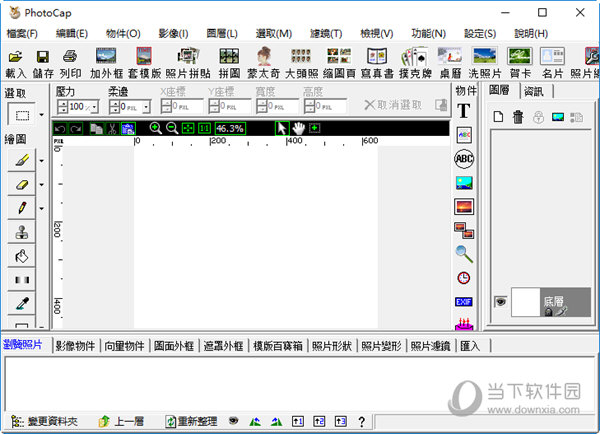Expand the eraser tool options arrow
Screen dimensions: 600x434
(x=41, y=184)
